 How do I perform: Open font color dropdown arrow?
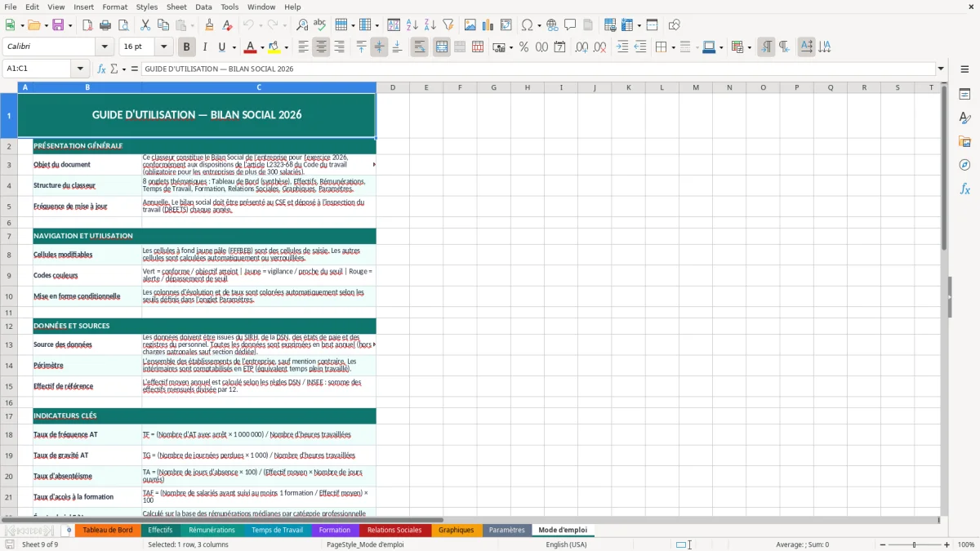262,47
